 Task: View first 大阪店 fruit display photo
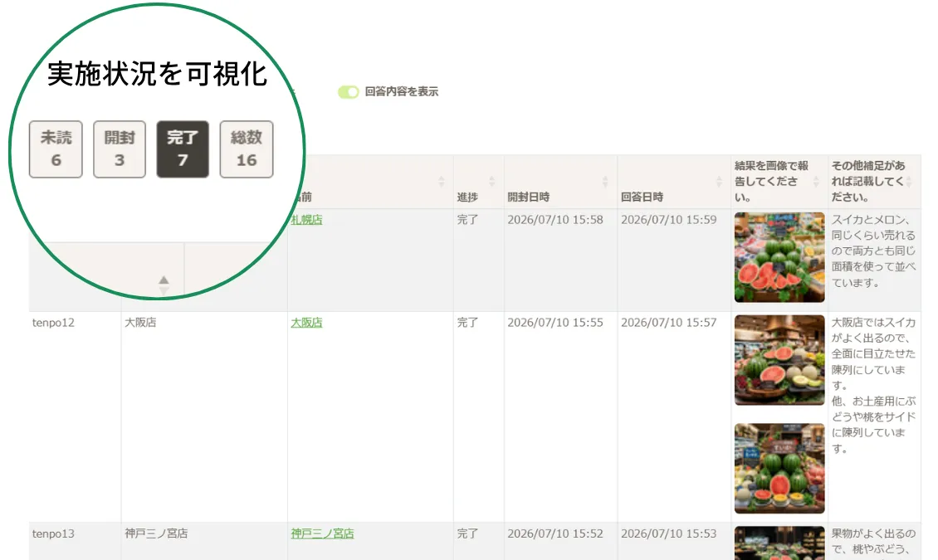(x=779, y=360)
